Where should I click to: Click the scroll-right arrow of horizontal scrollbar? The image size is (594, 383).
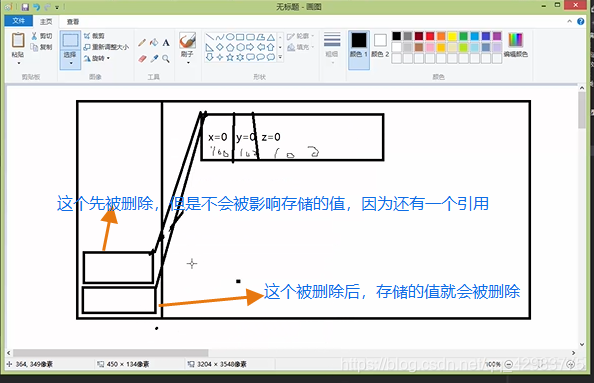pos(574,353)
